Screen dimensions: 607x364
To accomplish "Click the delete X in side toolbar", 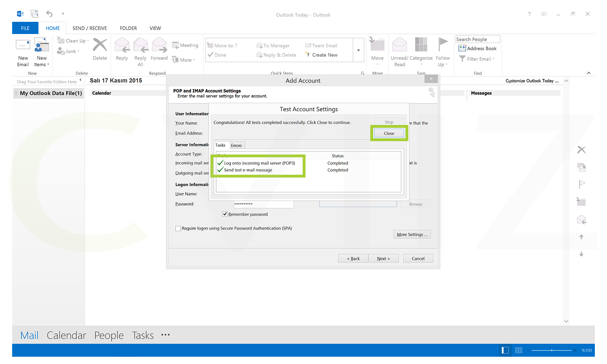I will (x=582, y=150).
